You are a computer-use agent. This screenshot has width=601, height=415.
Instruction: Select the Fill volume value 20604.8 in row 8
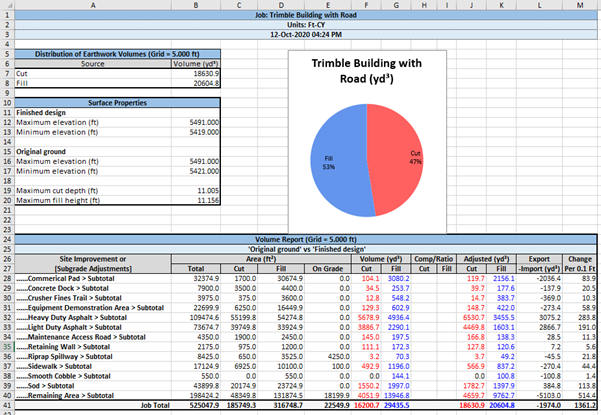click(x=196, y=83)
